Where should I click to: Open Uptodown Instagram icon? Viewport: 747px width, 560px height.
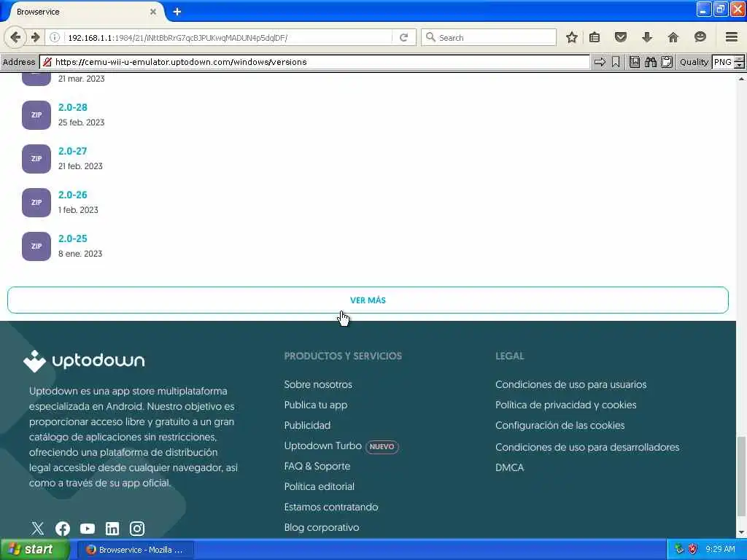tap(136, 528)
